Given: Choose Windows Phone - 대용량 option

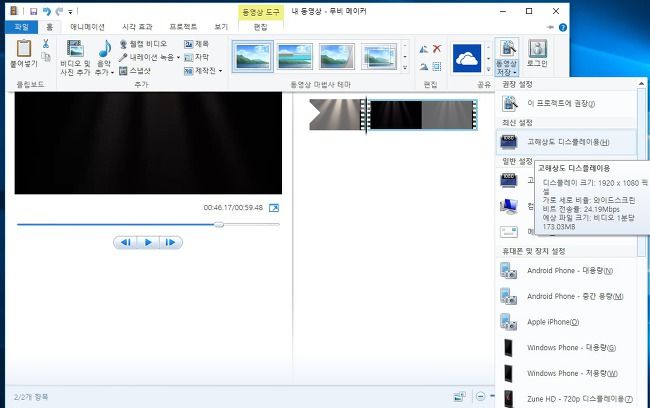Looking at the screenshot, I should (x=566, y=347).
